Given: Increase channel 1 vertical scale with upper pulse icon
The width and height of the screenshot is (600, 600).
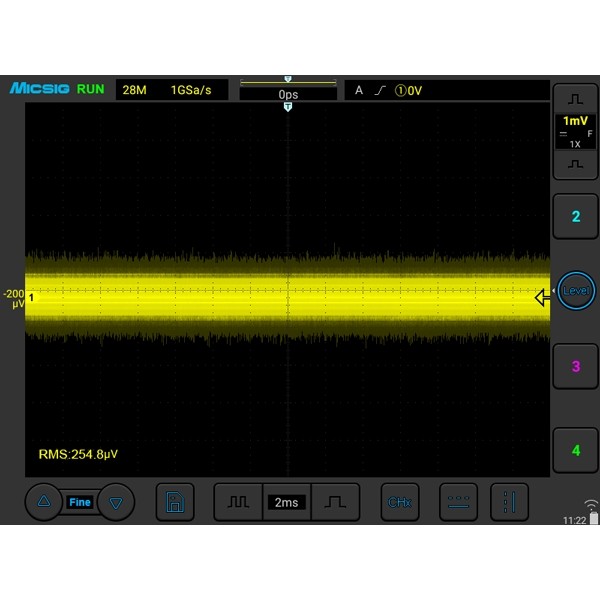Looking at the screenshot, I should 575,99.
